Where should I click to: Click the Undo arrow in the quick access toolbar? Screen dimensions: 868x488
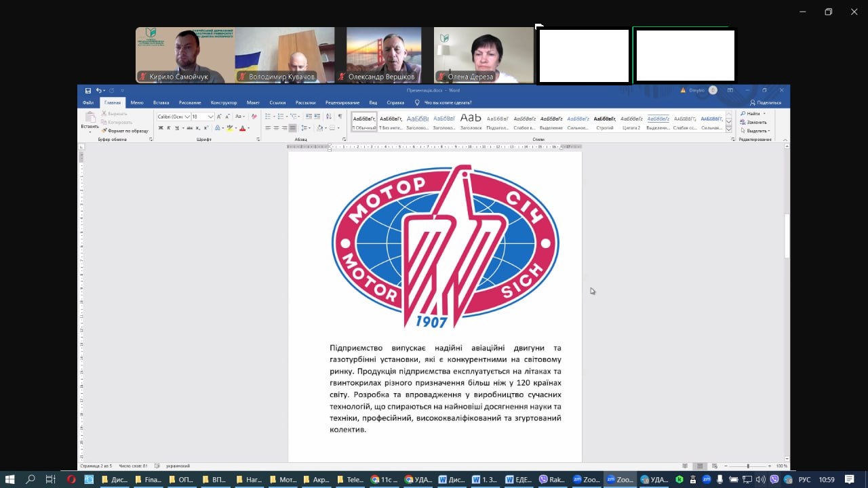click(98, 90)
